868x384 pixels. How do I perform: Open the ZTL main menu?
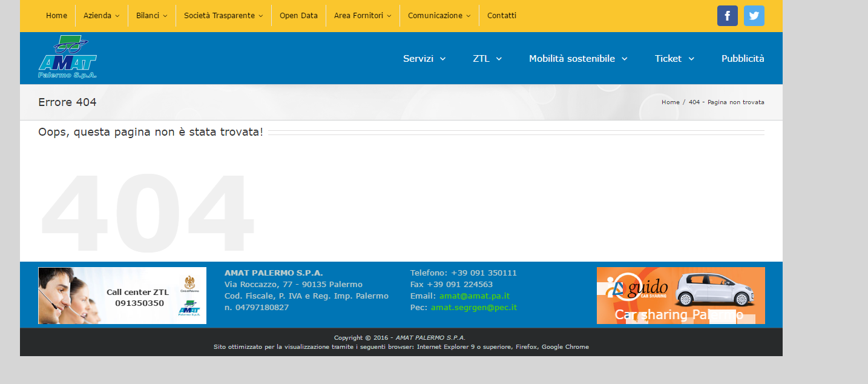click(x=487, y=59)
